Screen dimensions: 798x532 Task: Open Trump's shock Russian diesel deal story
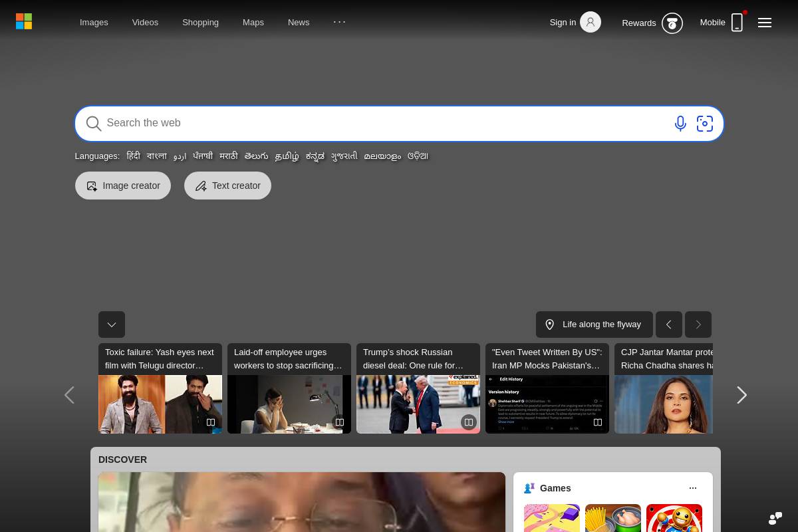(418, 388)
